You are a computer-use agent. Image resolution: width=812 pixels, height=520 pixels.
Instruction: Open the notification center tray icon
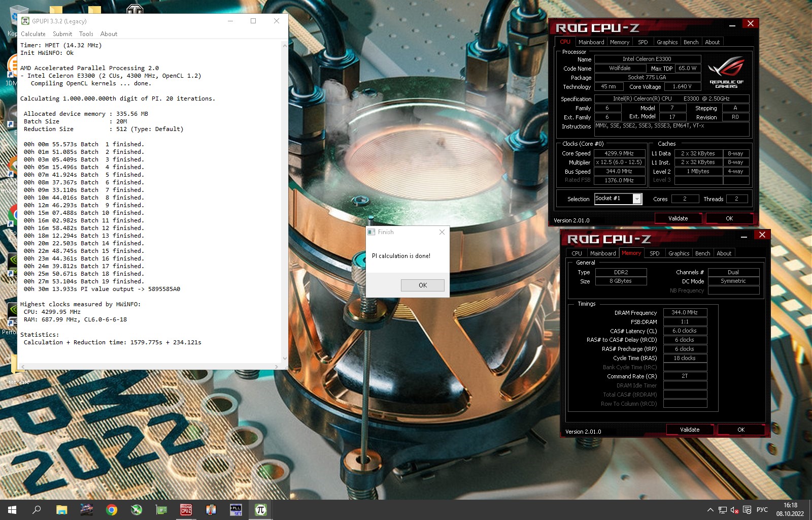(x=747, y=510)
